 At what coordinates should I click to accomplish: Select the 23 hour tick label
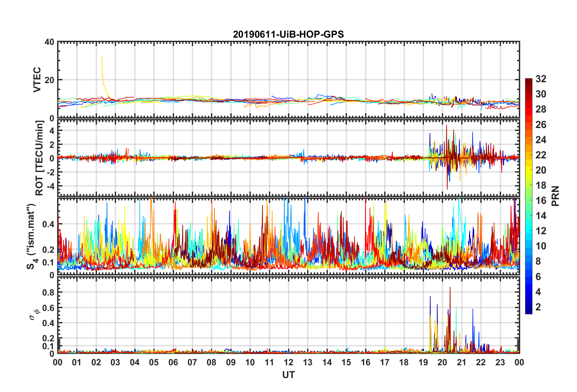pyautogui.click(x=500, y=363)
